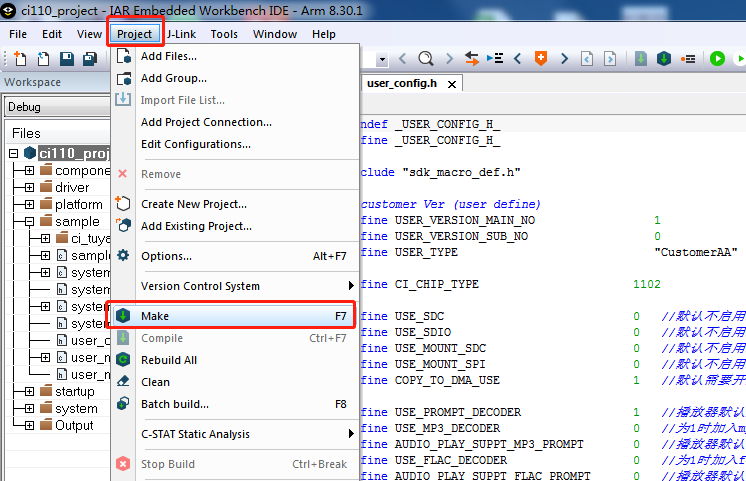
Task: Collapse the ci110_project root node
Action: (x=14, y=153)
